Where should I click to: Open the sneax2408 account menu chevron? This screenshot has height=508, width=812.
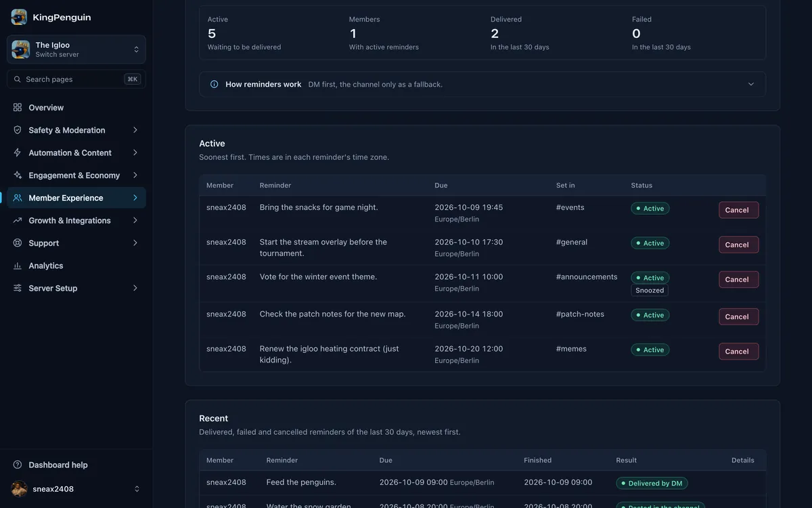(x=137, y=489)
